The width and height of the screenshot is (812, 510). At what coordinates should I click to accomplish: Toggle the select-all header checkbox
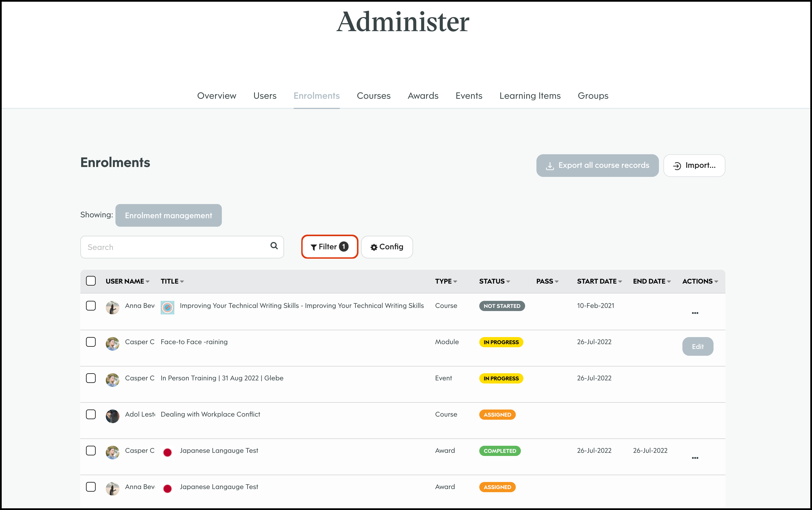[91, 281]
